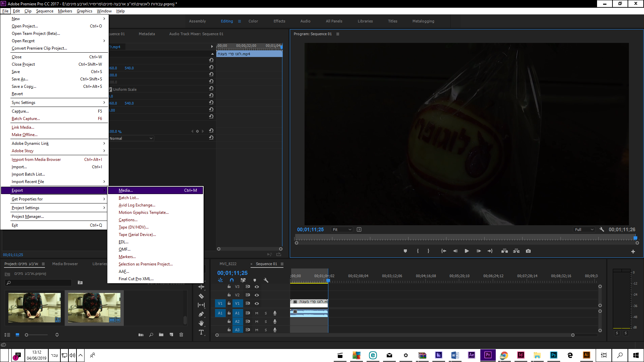Select the Type tool

point(201,332)
